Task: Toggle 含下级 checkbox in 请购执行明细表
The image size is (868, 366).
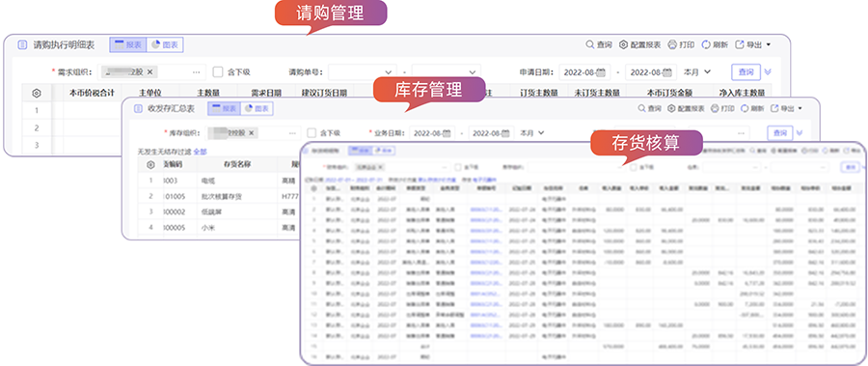Action: point(218,71)
